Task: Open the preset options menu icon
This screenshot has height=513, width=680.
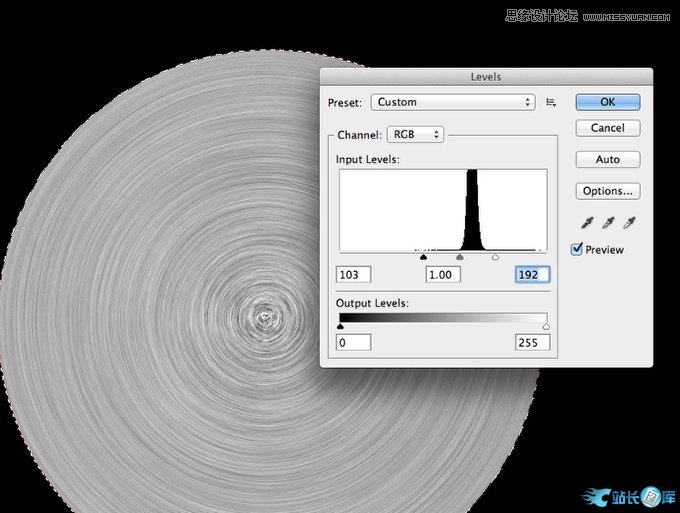Action: (552, 102)
